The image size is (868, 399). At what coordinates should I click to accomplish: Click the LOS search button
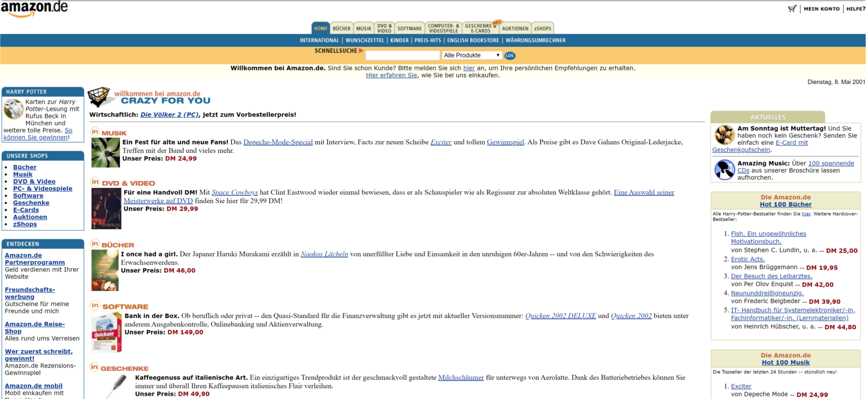point(509,55)
